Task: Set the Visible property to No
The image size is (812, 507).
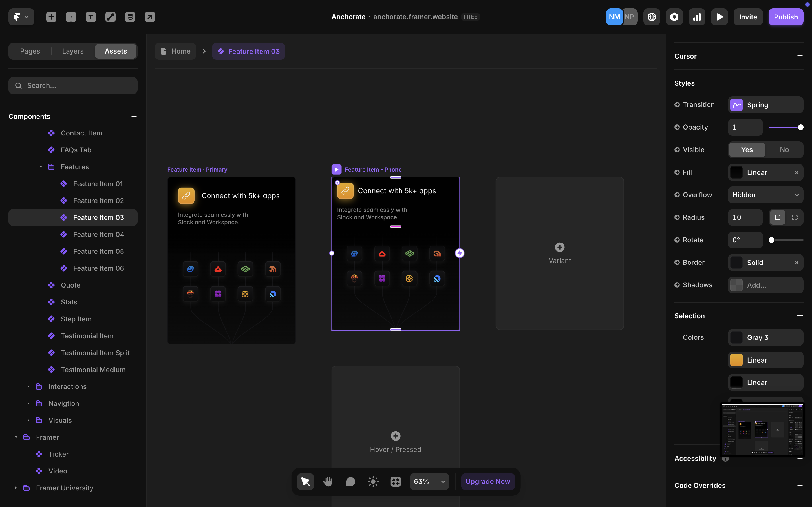Action: 784,150
